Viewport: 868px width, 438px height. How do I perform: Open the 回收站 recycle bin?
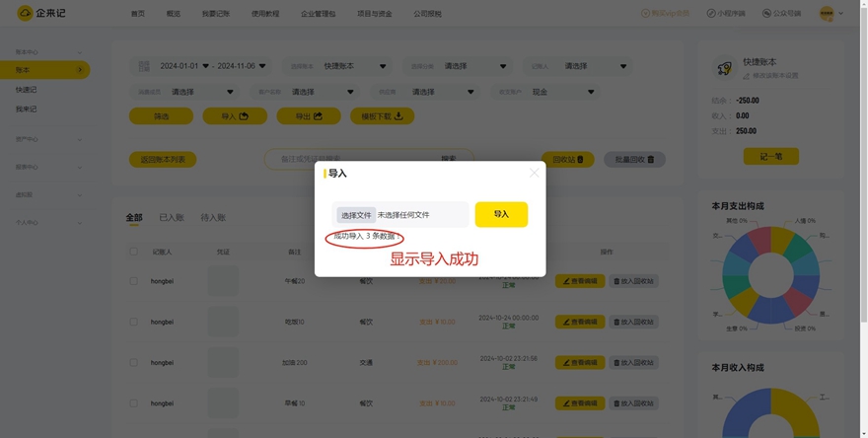[x=567, y=159]
